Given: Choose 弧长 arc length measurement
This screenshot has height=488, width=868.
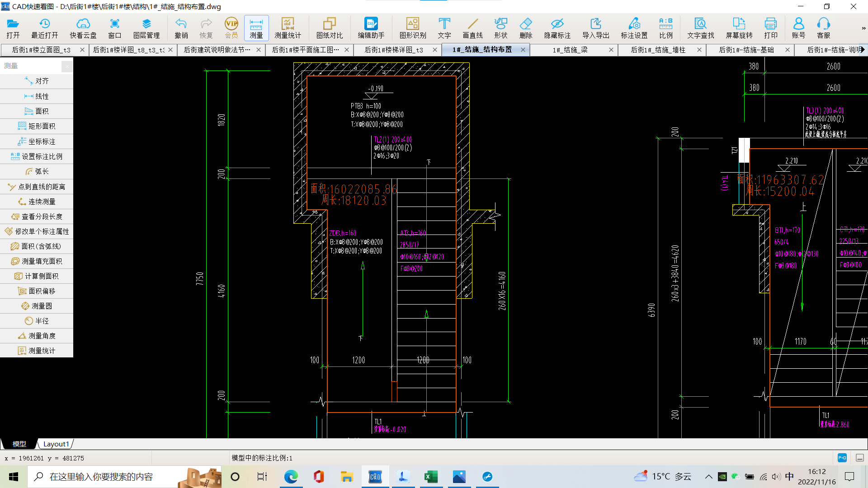Looking at the screenshot, I should tap(37, 171).
